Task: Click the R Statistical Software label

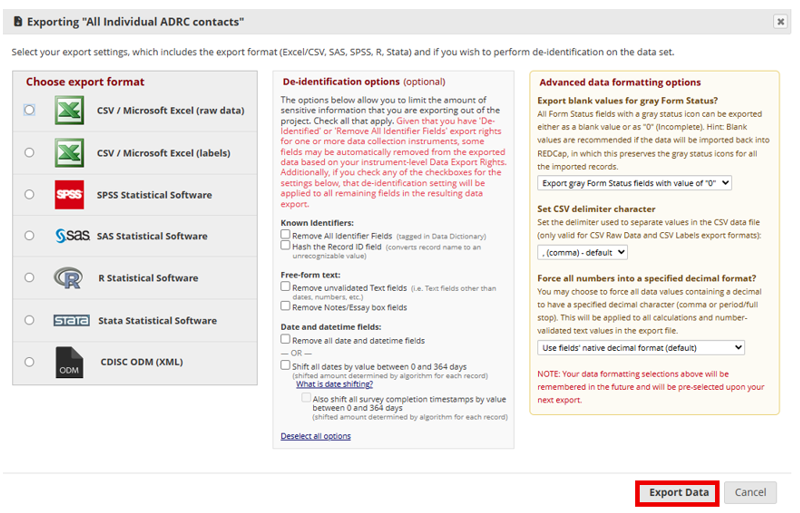Action: point(148,278)
